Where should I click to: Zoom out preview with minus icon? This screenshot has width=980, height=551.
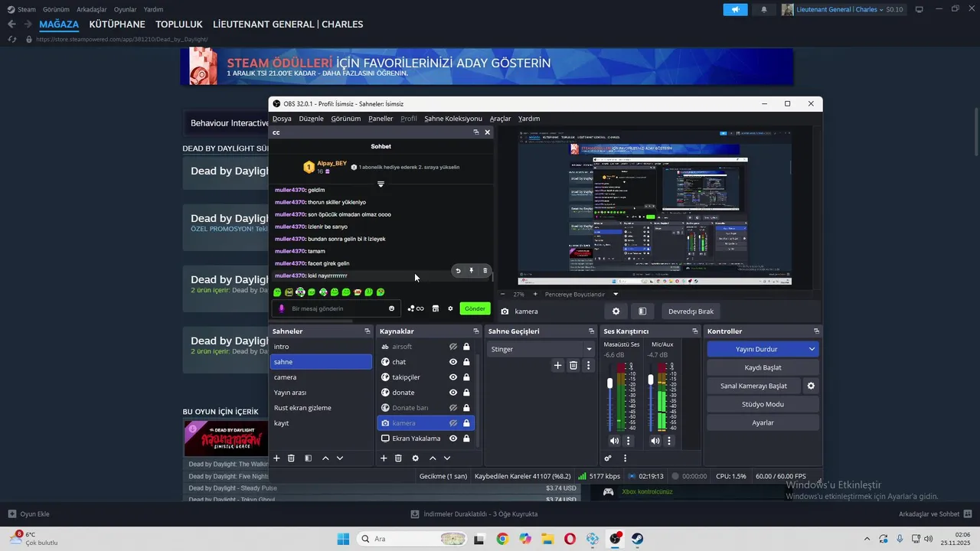[503, 294]
